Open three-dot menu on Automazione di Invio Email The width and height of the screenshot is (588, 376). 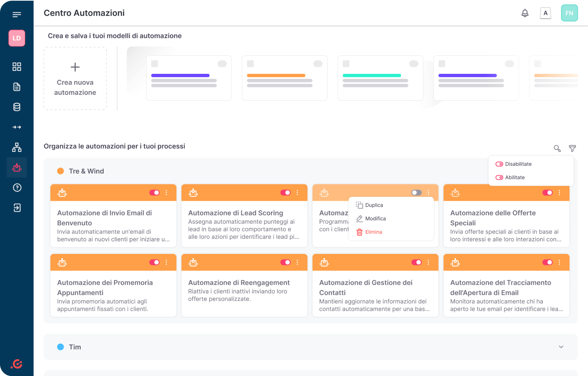166,193
